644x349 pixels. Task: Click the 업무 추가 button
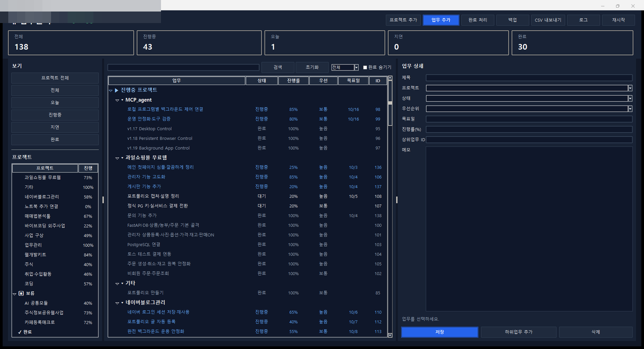[441, 20]
